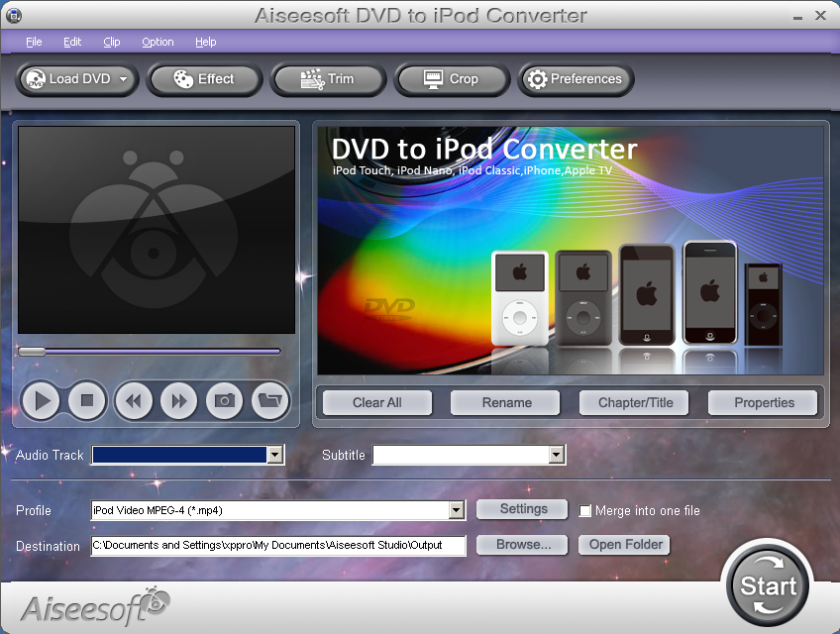This screenshot has height=634, width=840.
Task: Expand the Load DVD dropdown arrow
Action: tap(123, 79)
